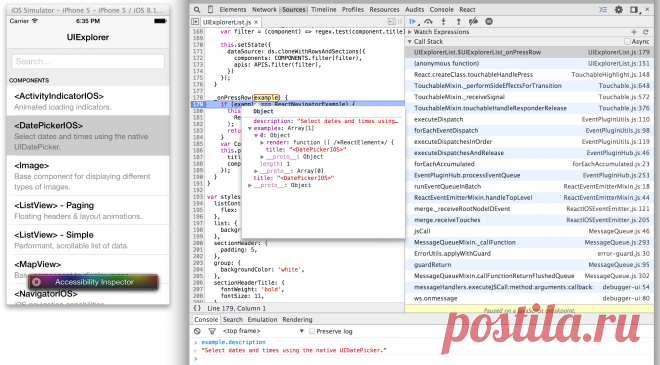Expand Watch Expressions section
This screenshot has width=660, height=365.
coord(410,32)
